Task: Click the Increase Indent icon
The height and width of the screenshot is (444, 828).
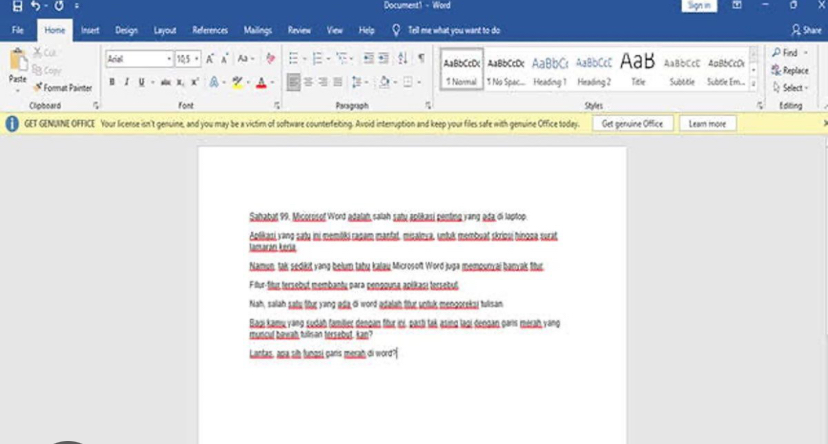Action: tap(384, 59)
